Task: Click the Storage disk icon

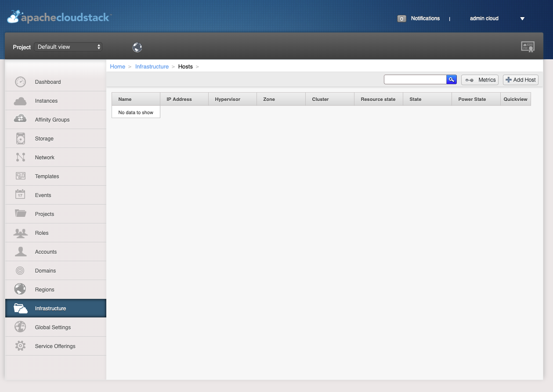Action: (x=20, y=139)
